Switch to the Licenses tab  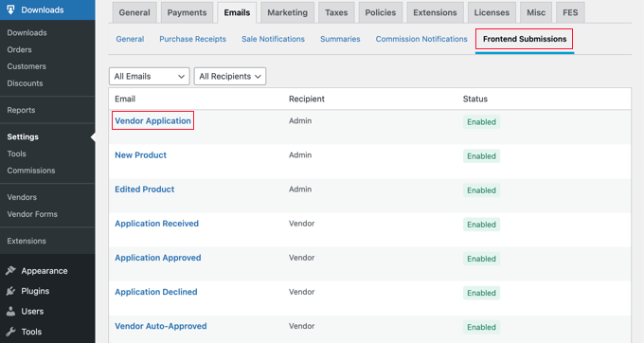click(x=492, y=12)
